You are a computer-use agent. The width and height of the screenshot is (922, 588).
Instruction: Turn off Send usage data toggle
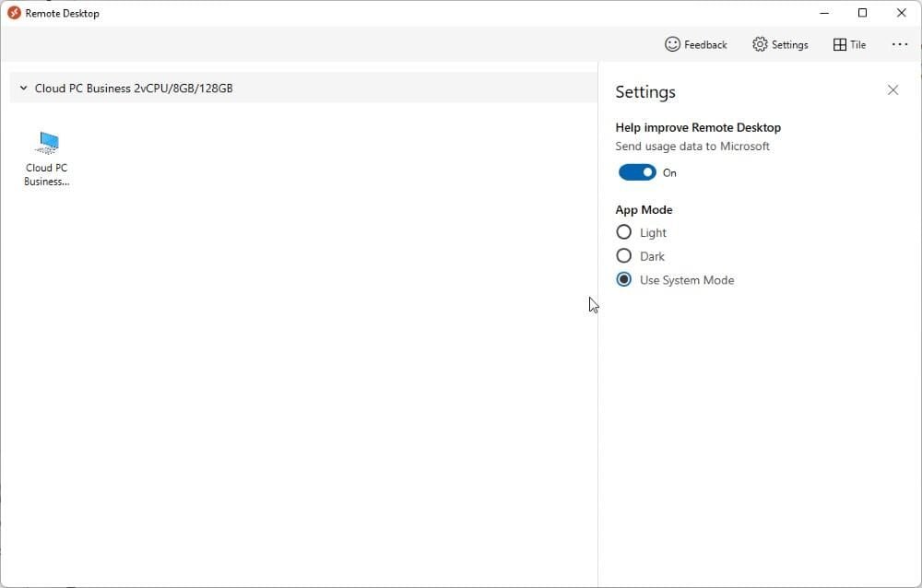(637, 172)
